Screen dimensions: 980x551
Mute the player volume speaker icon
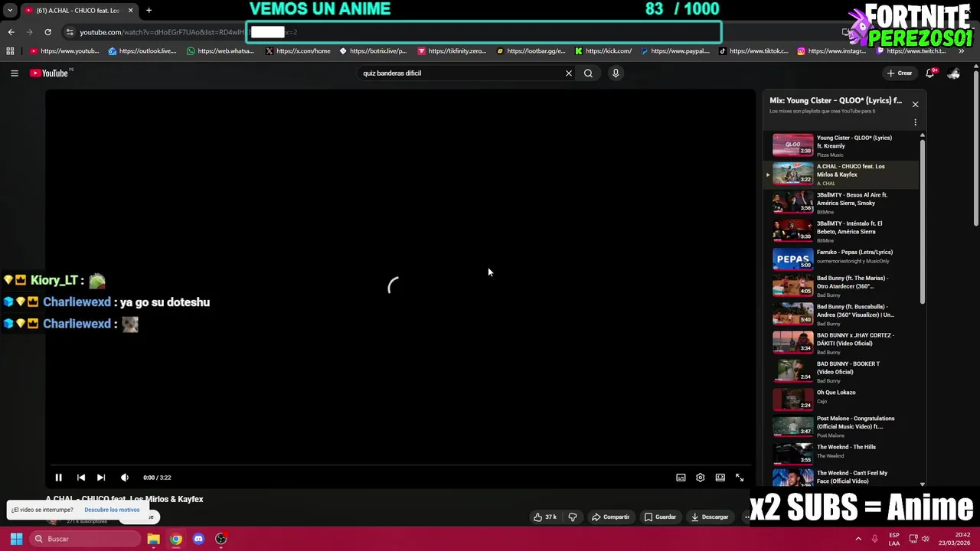coord(125,478)
